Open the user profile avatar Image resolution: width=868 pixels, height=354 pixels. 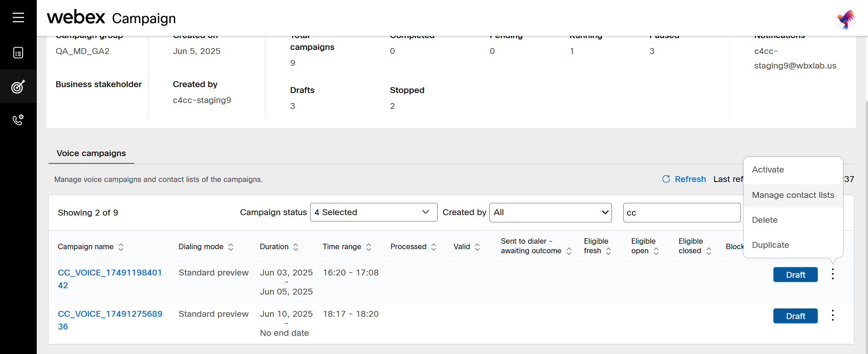click(846, 19)
